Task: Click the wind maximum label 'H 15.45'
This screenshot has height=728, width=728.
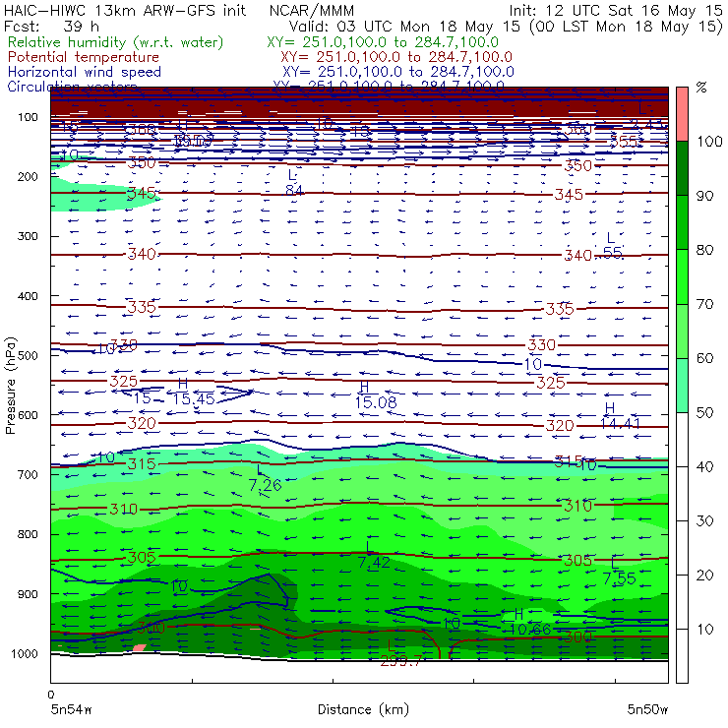Action: coord(194,392)
